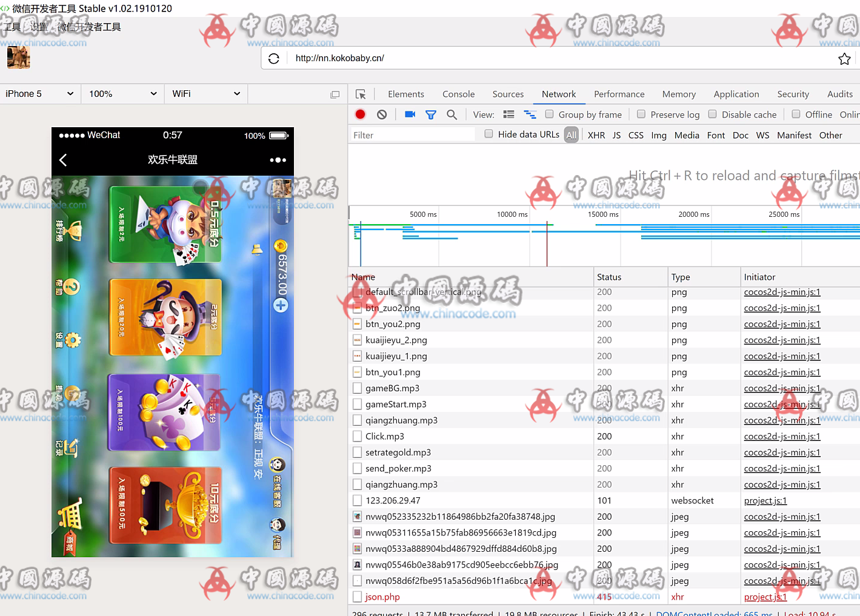Tap the gold coin balance icon
860x616 pixels.
[281, 246]
